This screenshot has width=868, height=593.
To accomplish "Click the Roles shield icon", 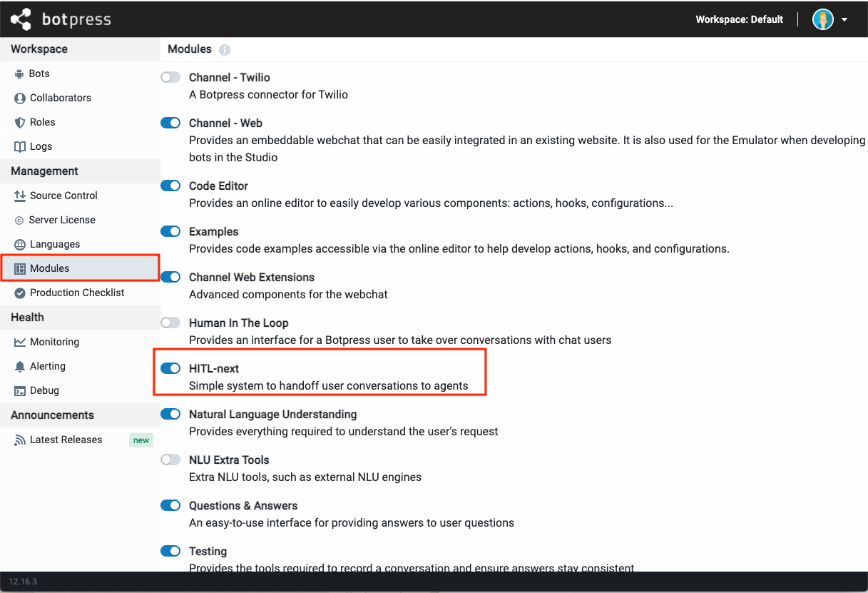I will (19, 122).
